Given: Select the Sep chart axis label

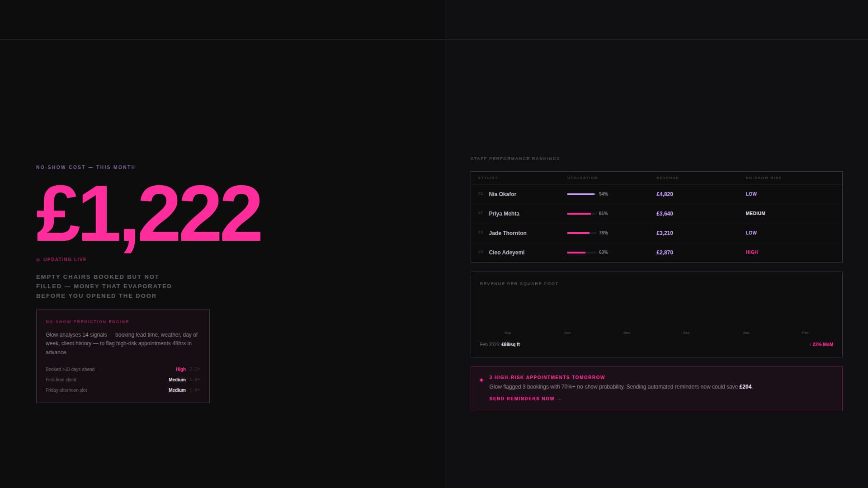Looking at the screenshot, I should (x=508, y=333).
